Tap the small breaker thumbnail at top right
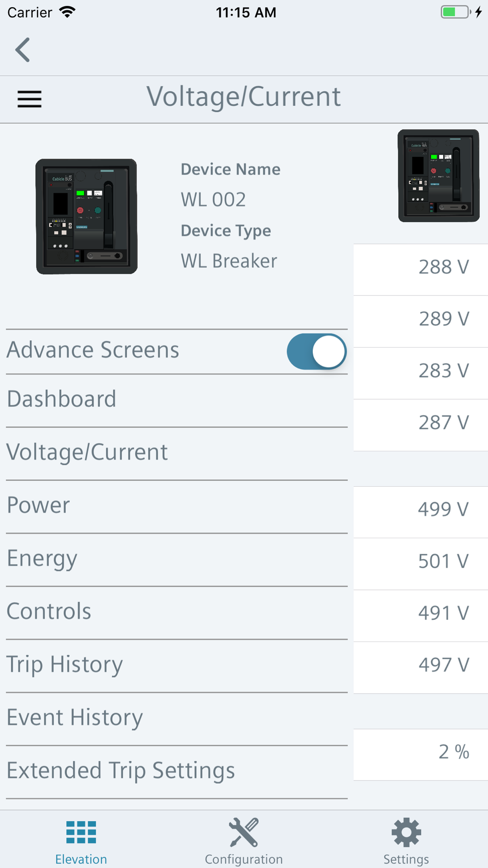This screenshot has height=868, width=488. (x=439, y=176)
